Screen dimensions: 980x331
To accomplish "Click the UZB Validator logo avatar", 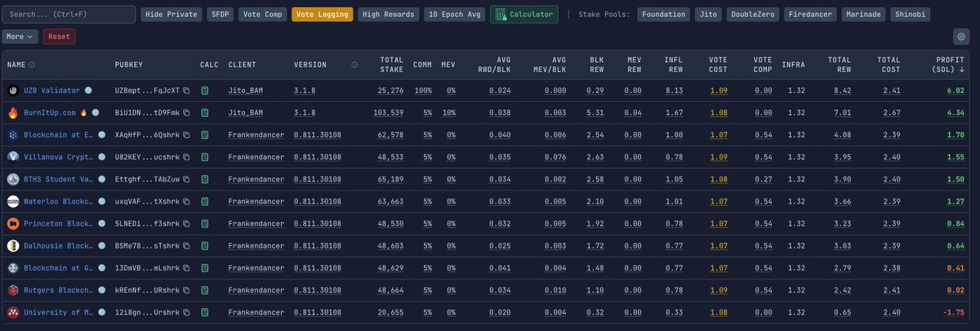I will (x=13, y=90).
